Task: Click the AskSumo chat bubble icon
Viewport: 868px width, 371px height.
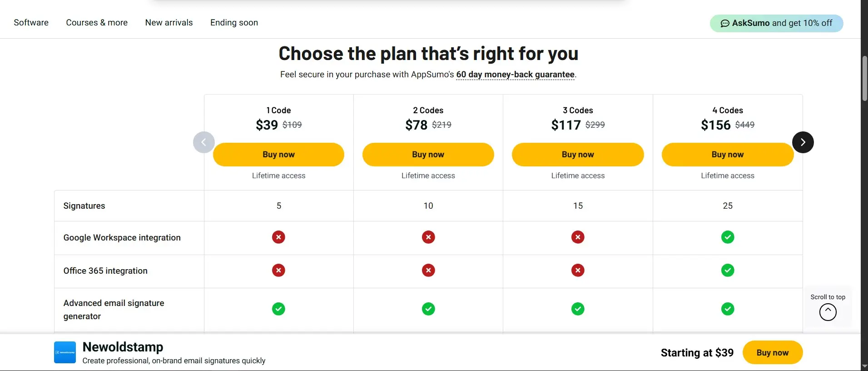Action: tap(725, 23)
